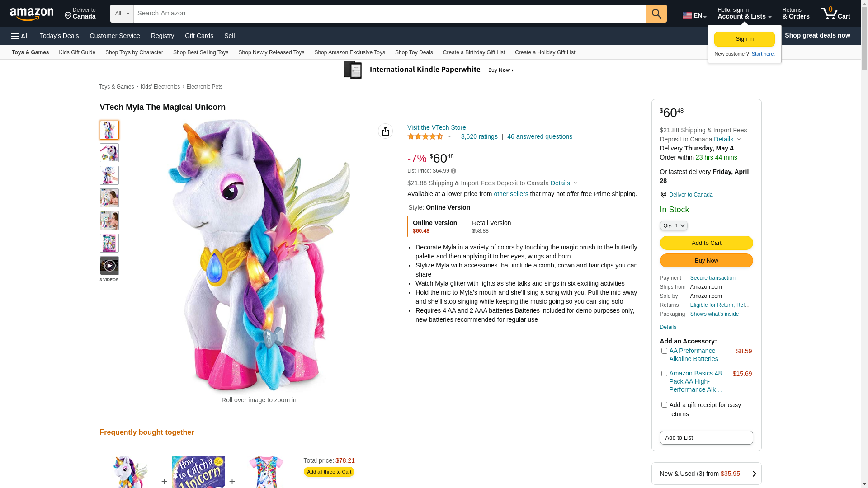
Task: Click the search magnifier button
Action: 656,14
